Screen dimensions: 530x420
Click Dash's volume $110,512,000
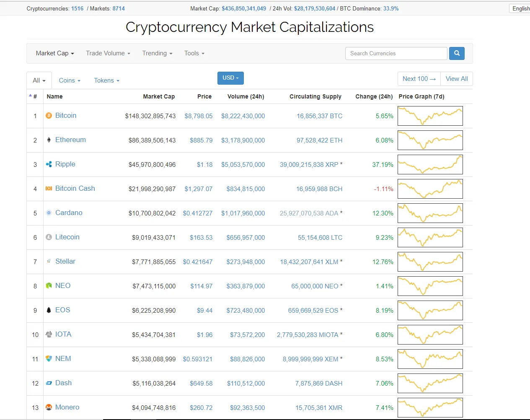pos(246,384)
